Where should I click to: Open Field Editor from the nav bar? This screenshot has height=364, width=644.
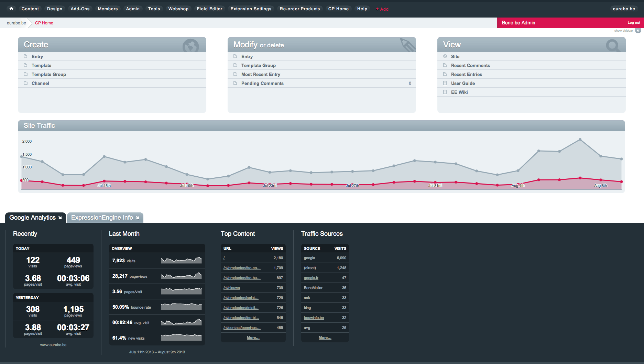point(210,9)
